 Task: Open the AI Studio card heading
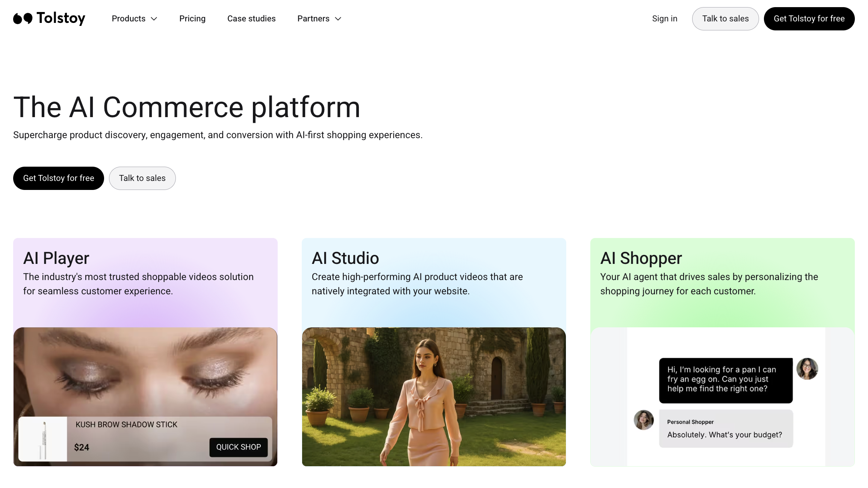click(345, 258)
